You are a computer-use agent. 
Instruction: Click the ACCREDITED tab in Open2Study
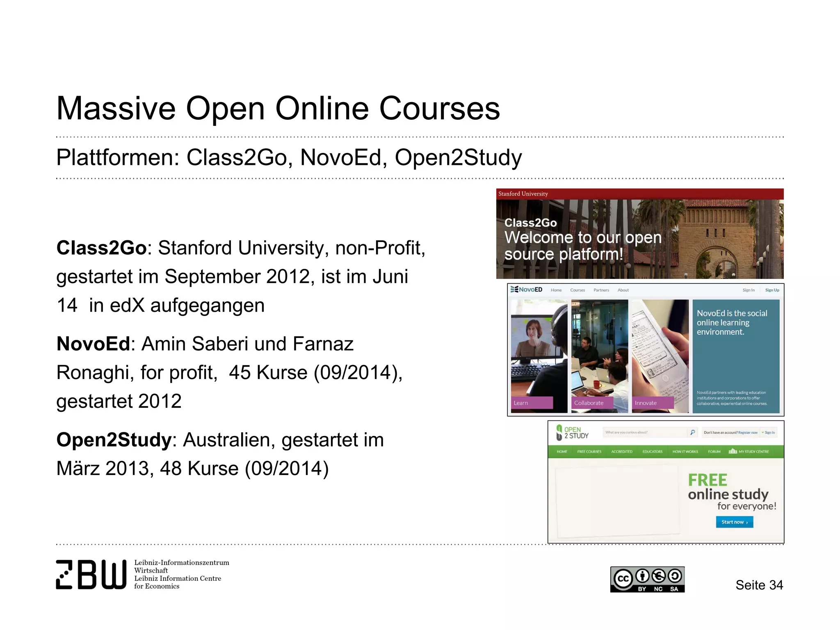pos(622,452)
